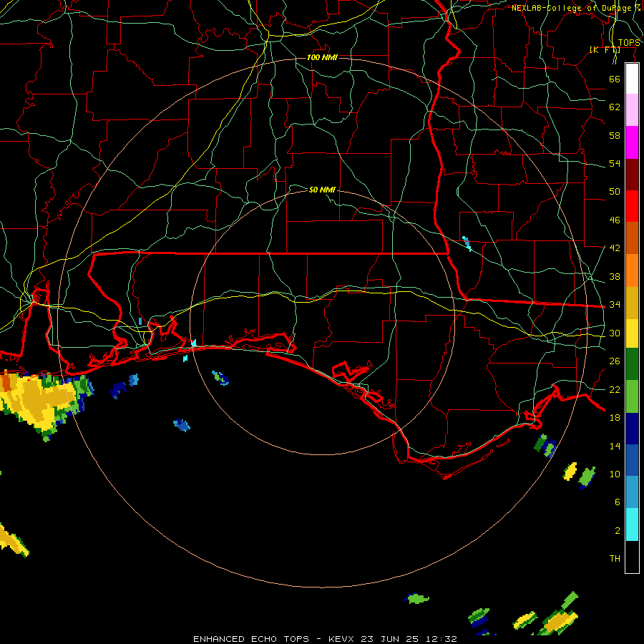
Task: Click the light pink 62 kft legend swatch
Action: point(632,109)
